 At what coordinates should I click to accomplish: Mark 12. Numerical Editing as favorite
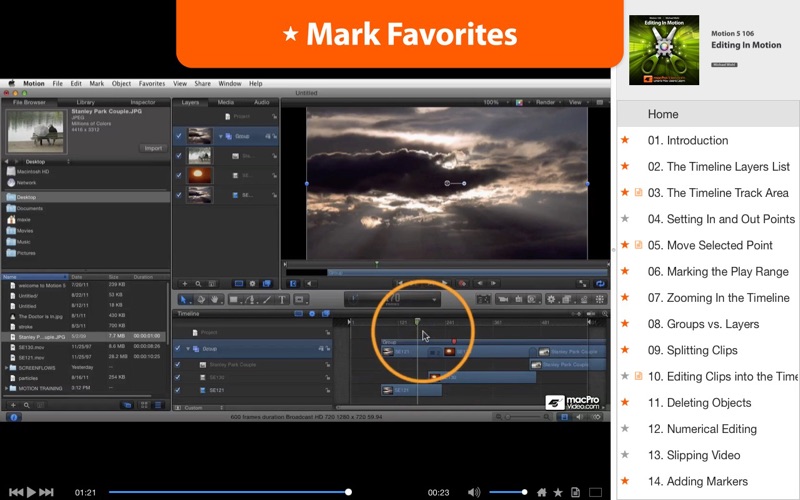coord(624,428)
